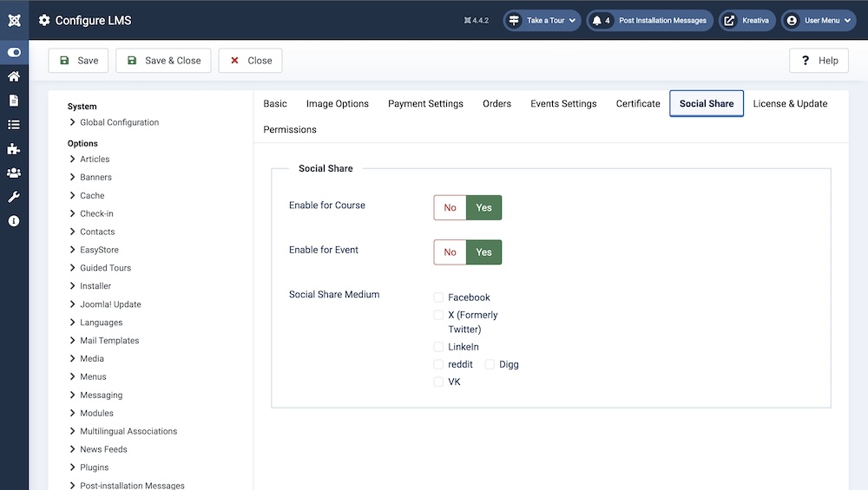Toggle the sidebar menu switch icon
Screen dimensions: 868x490
(x=14, y=52)
